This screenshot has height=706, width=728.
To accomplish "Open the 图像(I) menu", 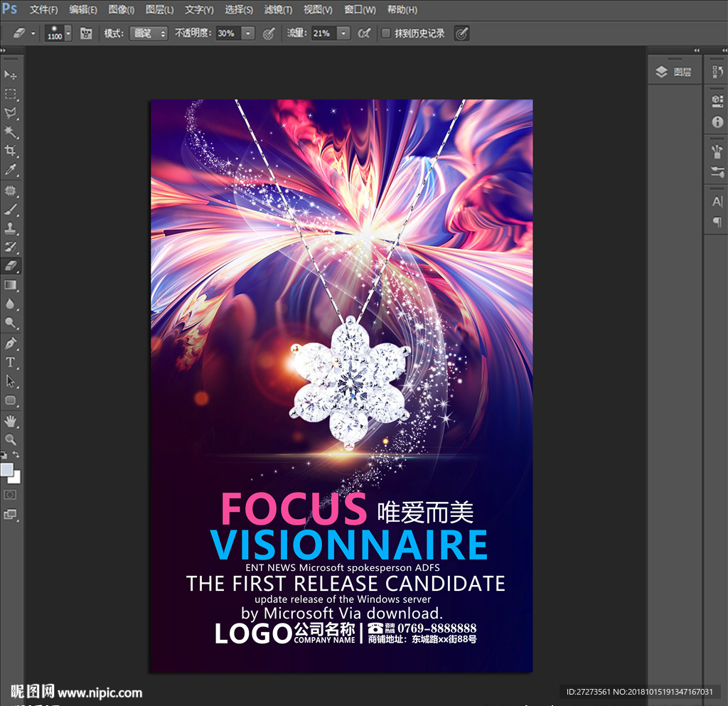I will tap(121, 9).
